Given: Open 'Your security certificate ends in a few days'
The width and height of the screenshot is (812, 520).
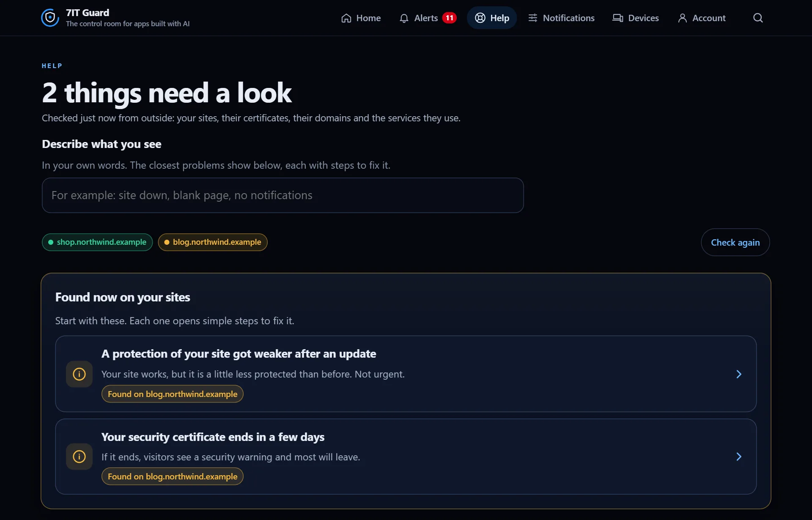Looking at the screenshot, I should point(213,437).
